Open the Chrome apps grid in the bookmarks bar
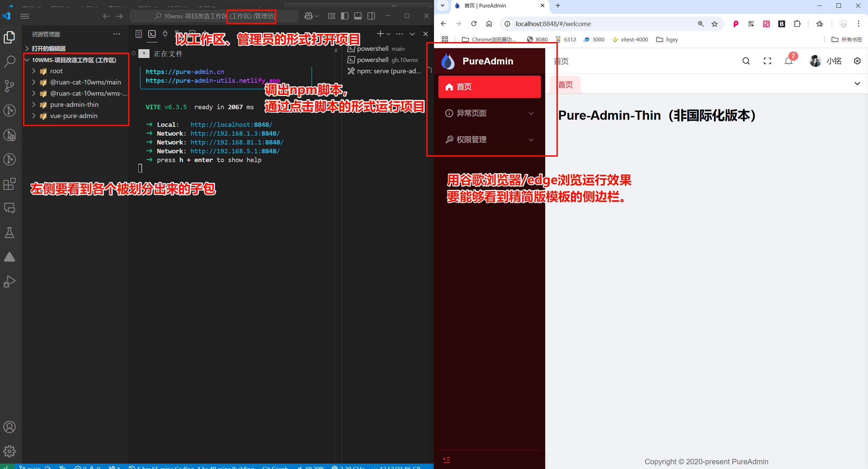The width and height of the screenshot is (868, 469). pyautogui.click(x=445, y=40)
